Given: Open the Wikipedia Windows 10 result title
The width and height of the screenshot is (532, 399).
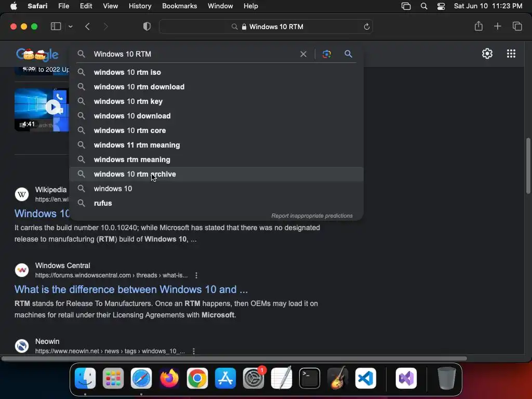Looking at the screenshot, I should click(42, 214).
